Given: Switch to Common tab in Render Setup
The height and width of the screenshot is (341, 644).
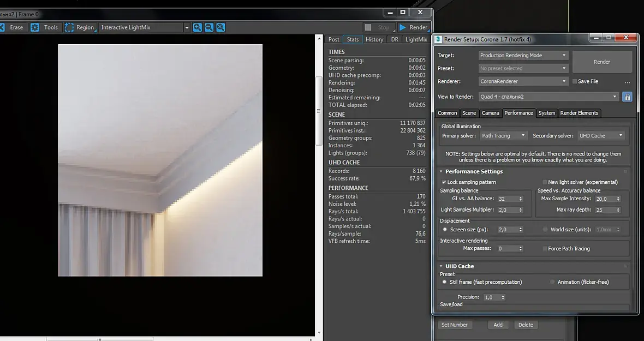Looking at the screenshot, I should pos(447,113).
